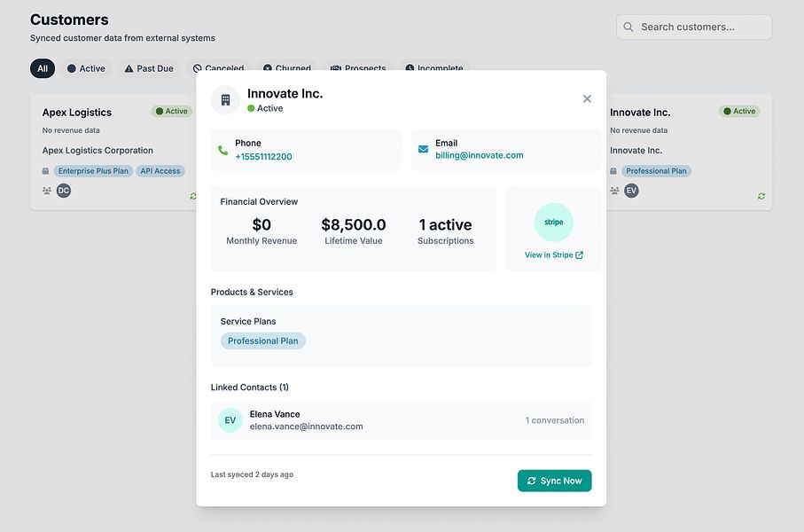Click the Sync Now button
Screen dimensions: 804x532
click(554, 481)
